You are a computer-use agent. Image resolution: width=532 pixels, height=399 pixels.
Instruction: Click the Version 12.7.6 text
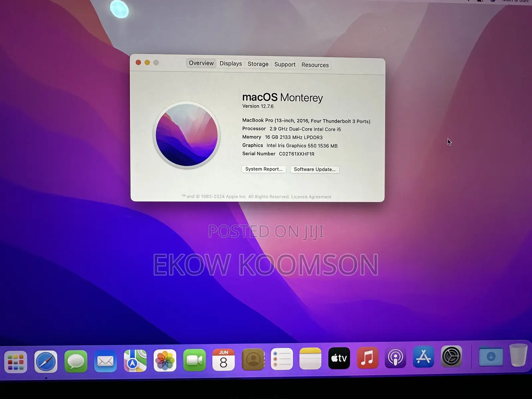258,106
